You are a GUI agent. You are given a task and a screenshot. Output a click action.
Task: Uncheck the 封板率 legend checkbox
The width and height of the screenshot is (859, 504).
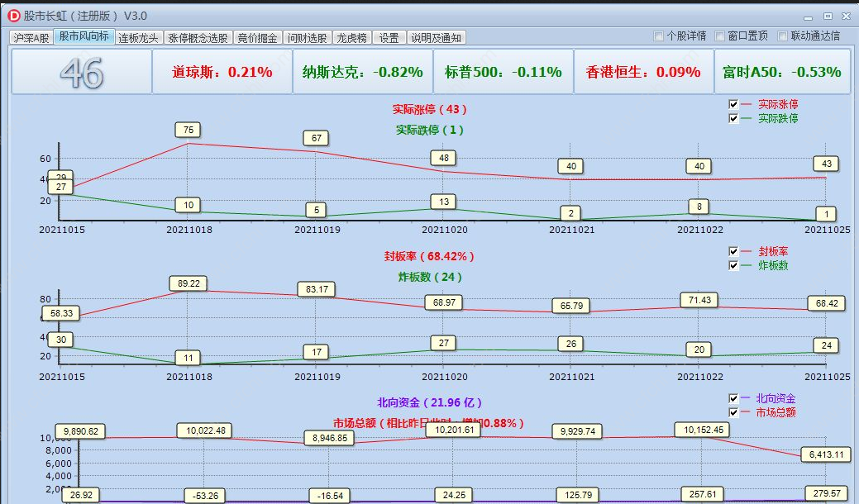[733, 251]
